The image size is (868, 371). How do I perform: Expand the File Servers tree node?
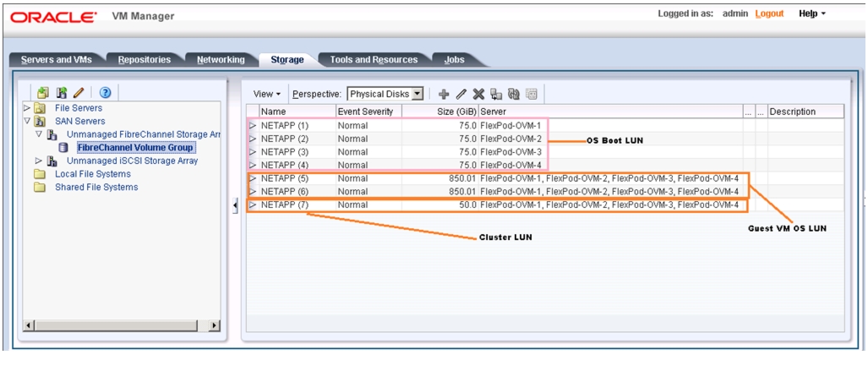click(26, 107)
